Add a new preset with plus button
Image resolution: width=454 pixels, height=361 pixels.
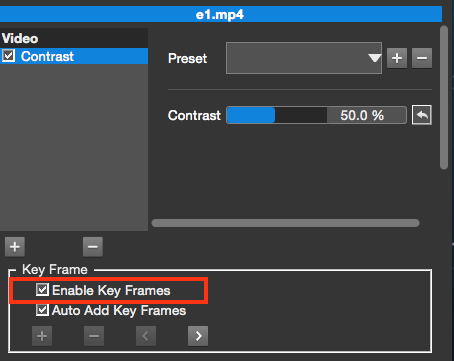pyautogui.click(x=397, y=58)
